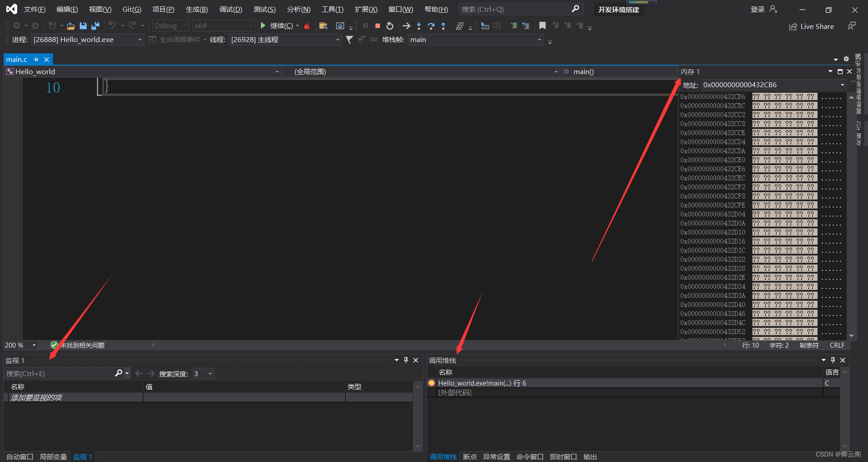Click the memory panel scroll down arrow
This screenshot has height=462, width=868.
851,336
